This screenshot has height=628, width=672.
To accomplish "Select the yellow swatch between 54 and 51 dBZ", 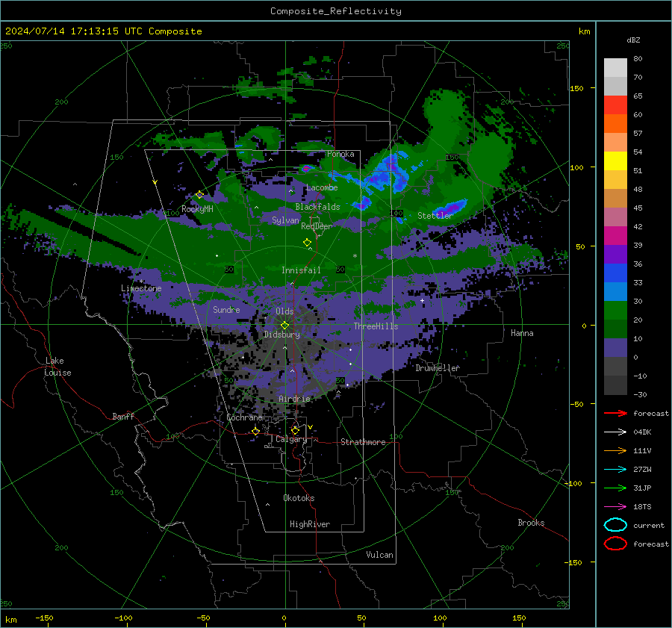I will [x=615, y=161].
